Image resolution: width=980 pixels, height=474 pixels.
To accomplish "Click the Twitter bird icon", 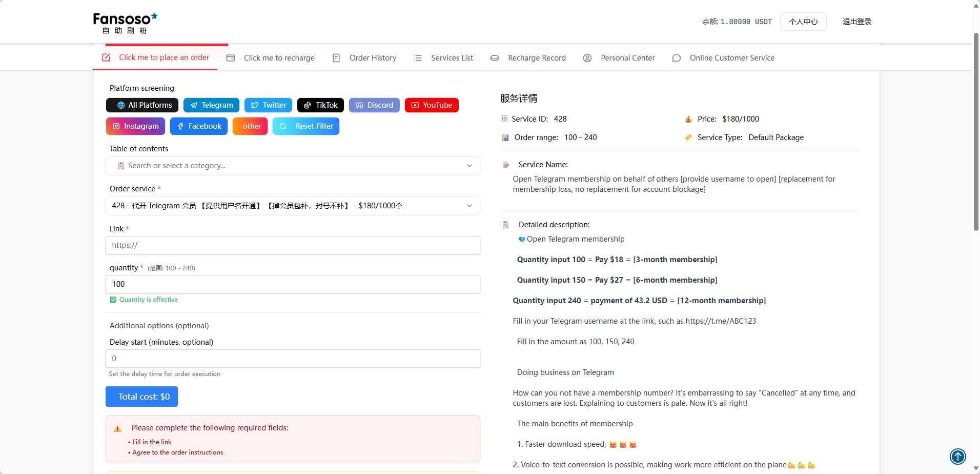I will click(255, 105).
